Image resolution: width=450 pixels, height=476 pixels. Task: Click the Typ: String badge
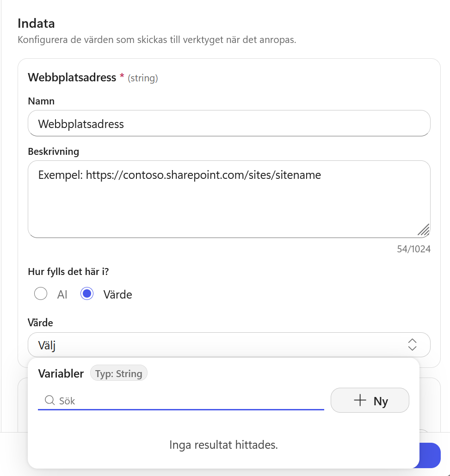(x=119, y=373)
